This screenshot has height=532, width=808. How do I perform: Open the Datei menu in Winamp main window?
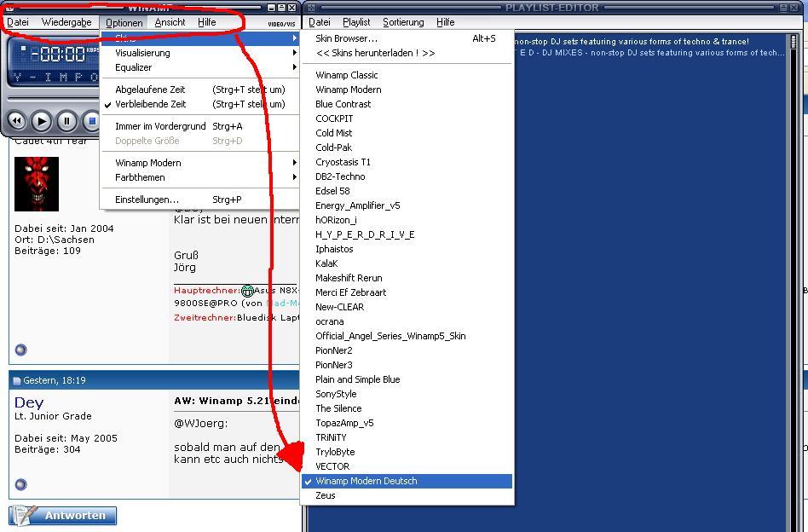[x=18, y=22]
